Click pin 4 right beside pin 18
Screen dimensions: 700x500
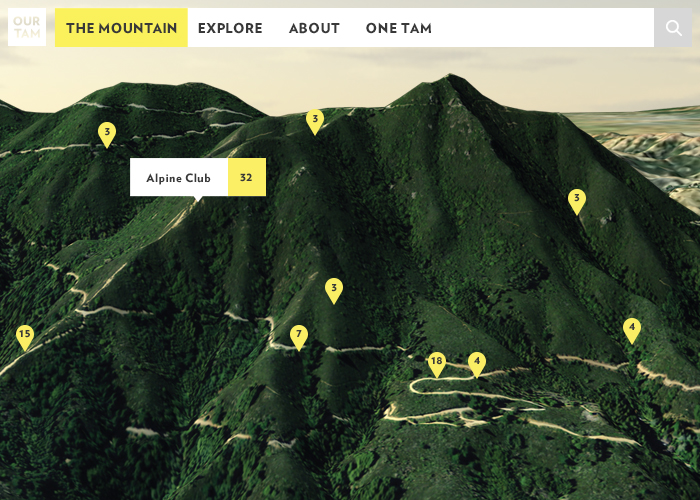(477, 363)
